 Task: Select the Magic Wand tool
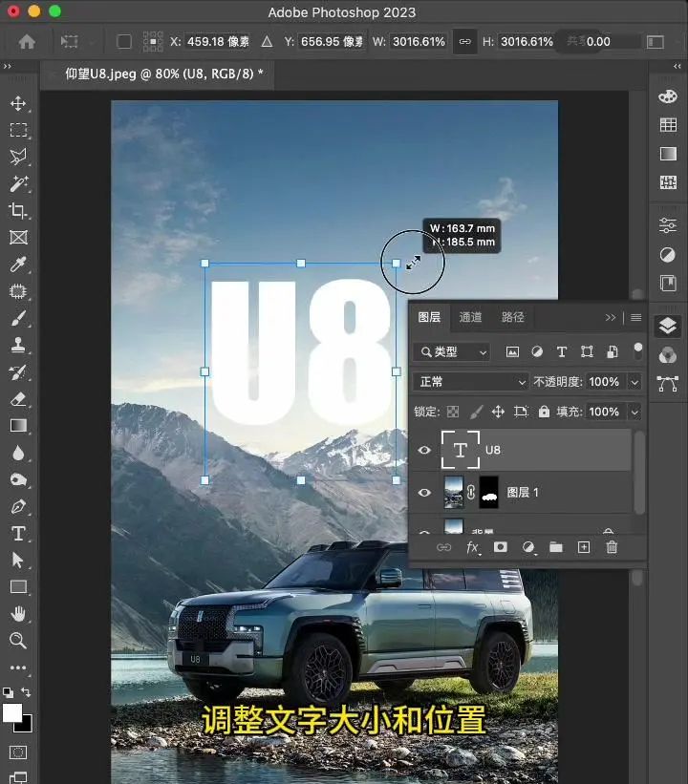pos(18,183)
